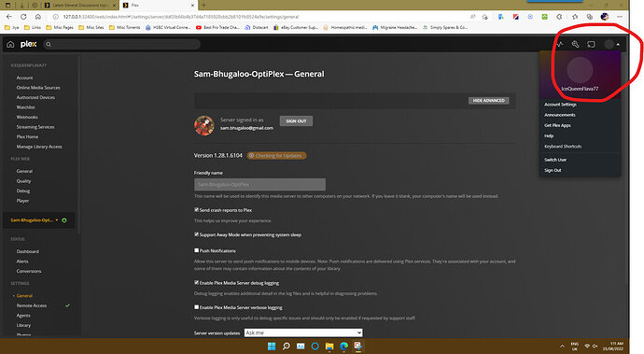The image size is (644, 354).
Task: Enable Plex Media Server verbose logging checkbox
Action: 196,306
